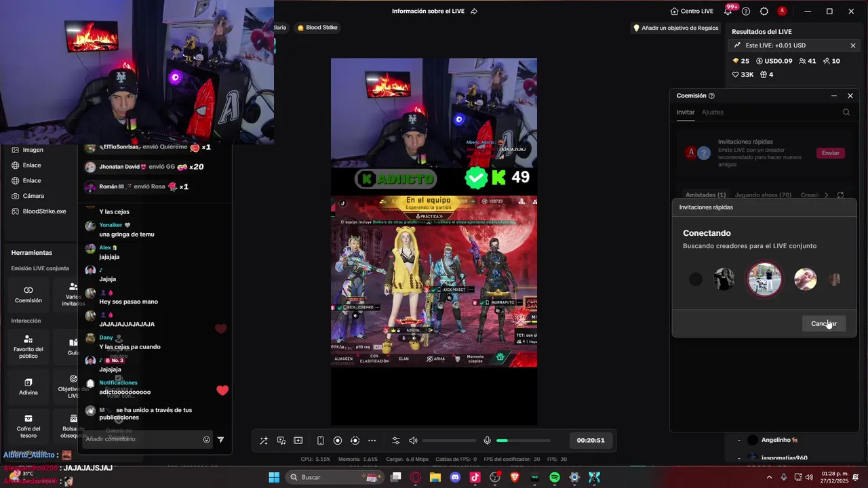868x488 pixels.
Task: Open the settings gear in title bar
Action: (x=764, y=11)
